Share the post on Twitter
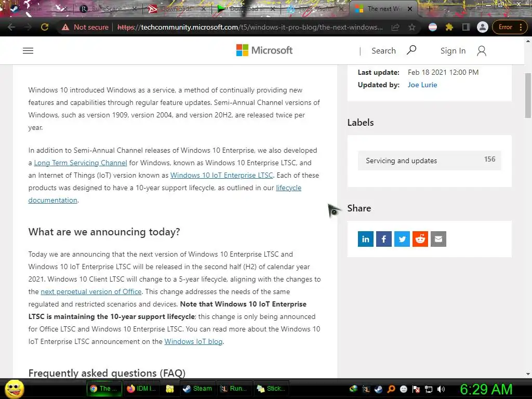 pos(402,239)
